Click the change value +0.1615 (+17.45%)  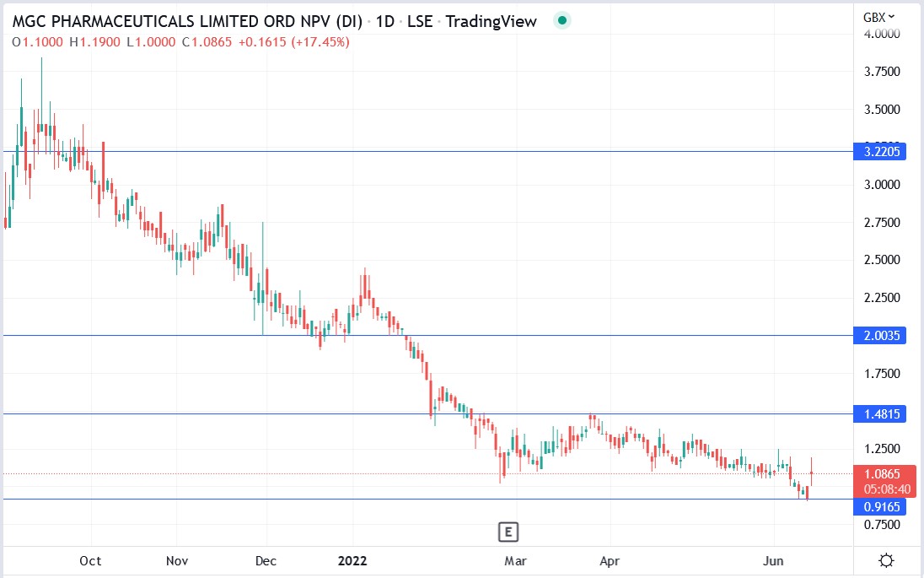pyautogui.click(x=293, y=42)
